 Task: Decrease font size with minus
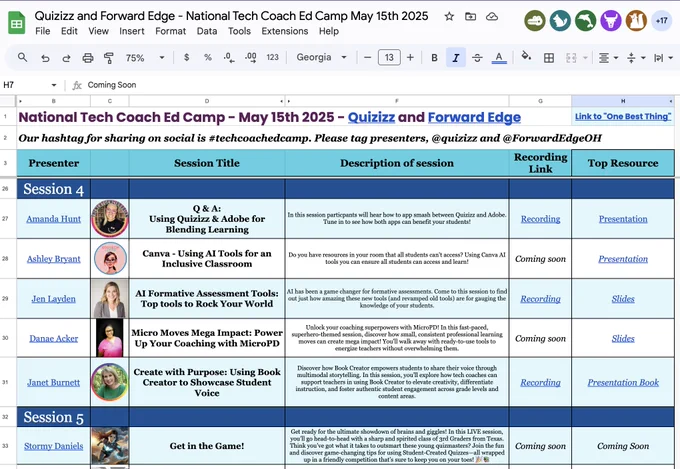(367, 57)
